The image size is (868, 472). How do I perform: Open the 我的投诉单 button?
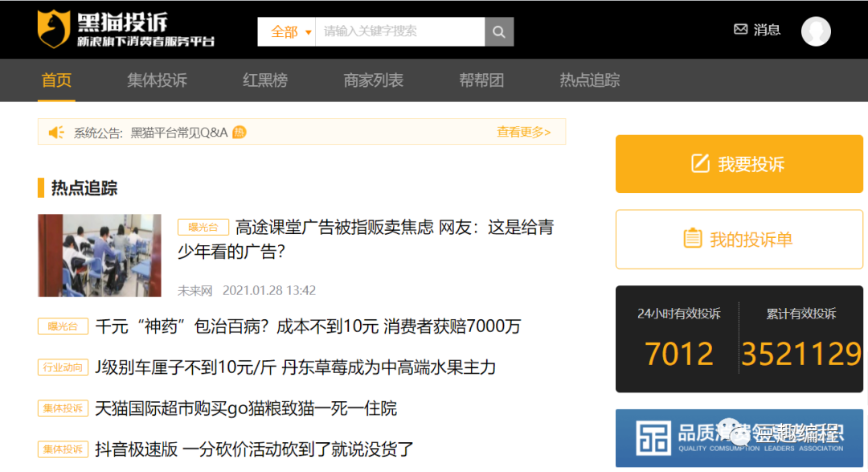point(739,240)
